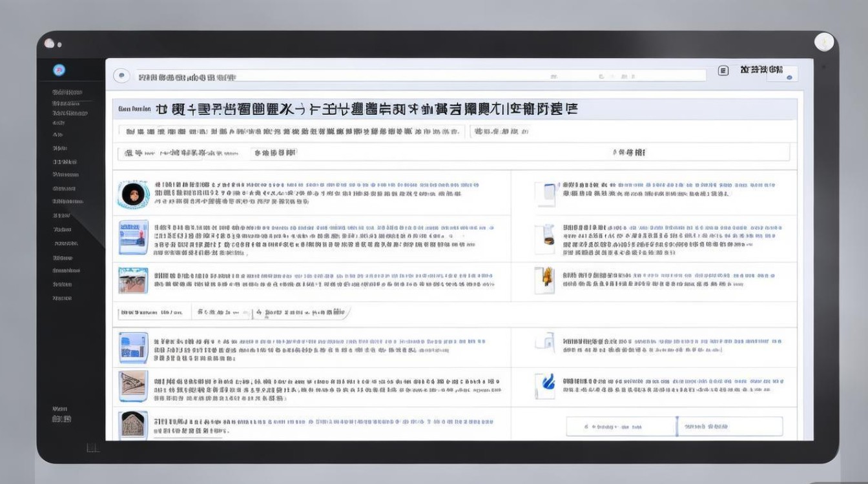Open the filter dropdown on the right of the second filter row
The image size is (868, 484).
[639, 153]
